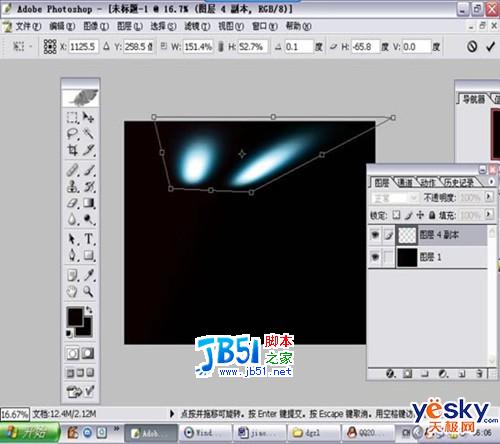The width and height of the screenshot is (500, 444).
Task: Open the 滤镜 menu
Action: point(197,26)
